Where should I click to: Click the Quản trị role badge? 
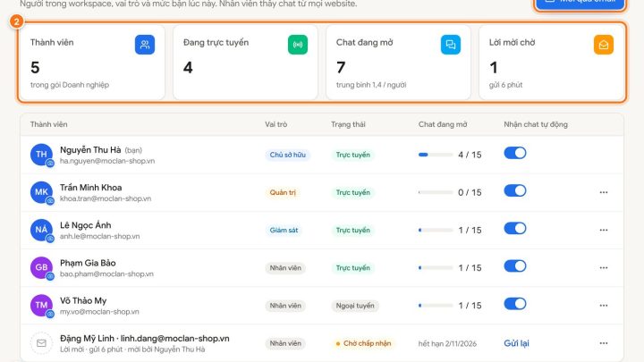(283, 192)
